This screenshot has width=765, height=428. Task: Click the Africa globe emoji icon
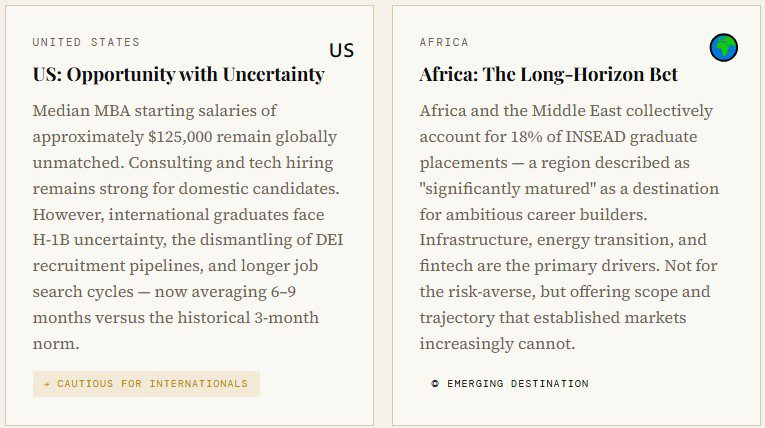724,47
